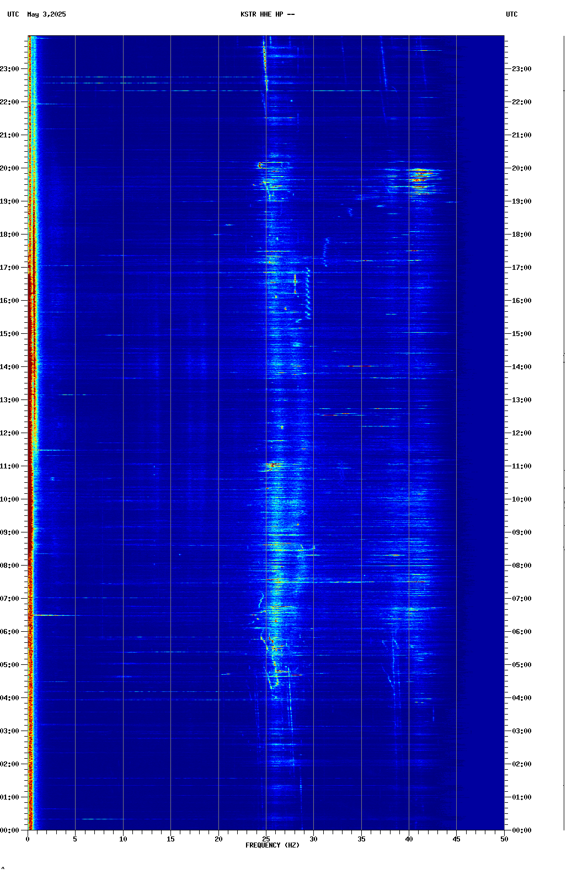This screenshot has height=874, width=588.
Task: Click the right-axis '08:00' time label
Action: click(522, 566)
